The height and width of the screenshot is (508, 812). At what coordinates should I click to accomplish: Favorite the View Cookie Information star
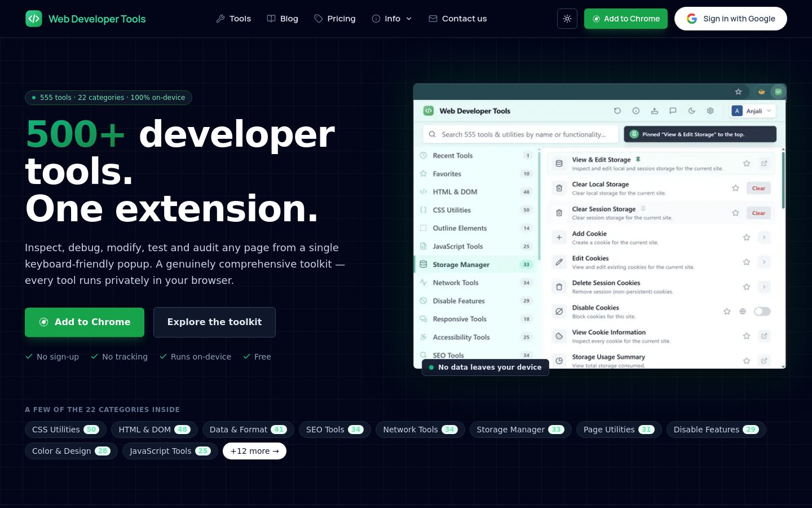coord(747,336)
